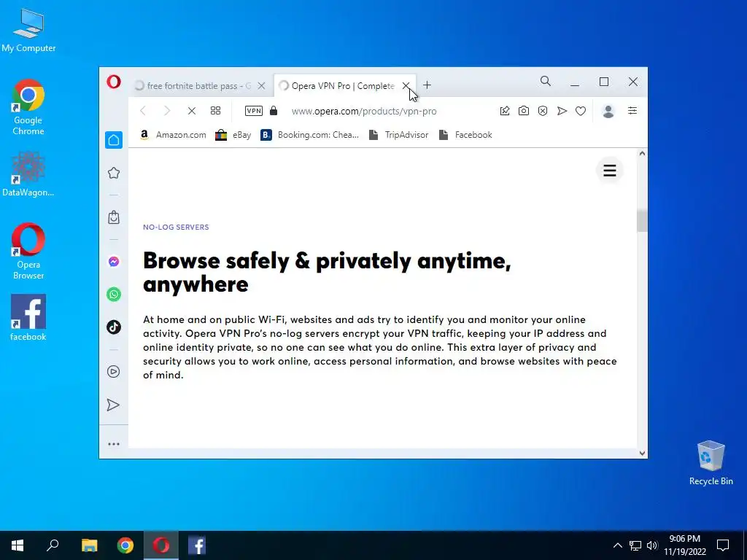Go forward to the next page
Screen dimensions: 747x560
pyautogui.click(x=167, y=111)
